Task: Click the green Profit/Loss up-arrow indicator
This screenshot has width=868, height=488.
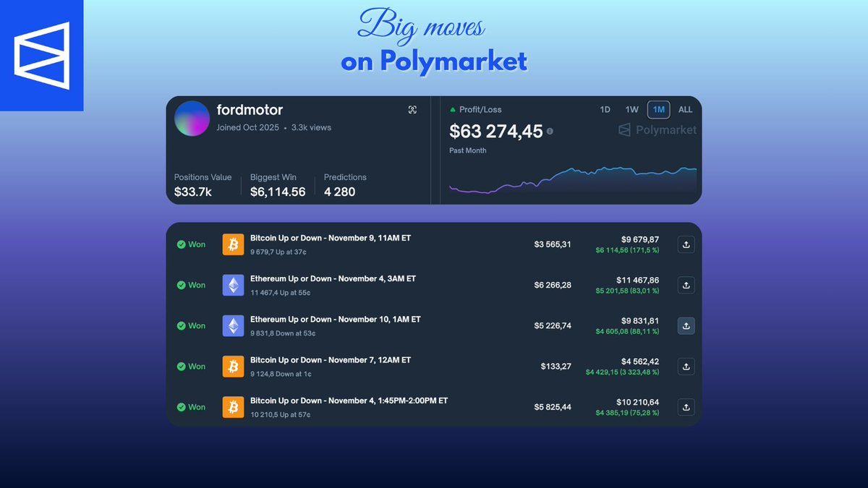Action: point(453,110)
